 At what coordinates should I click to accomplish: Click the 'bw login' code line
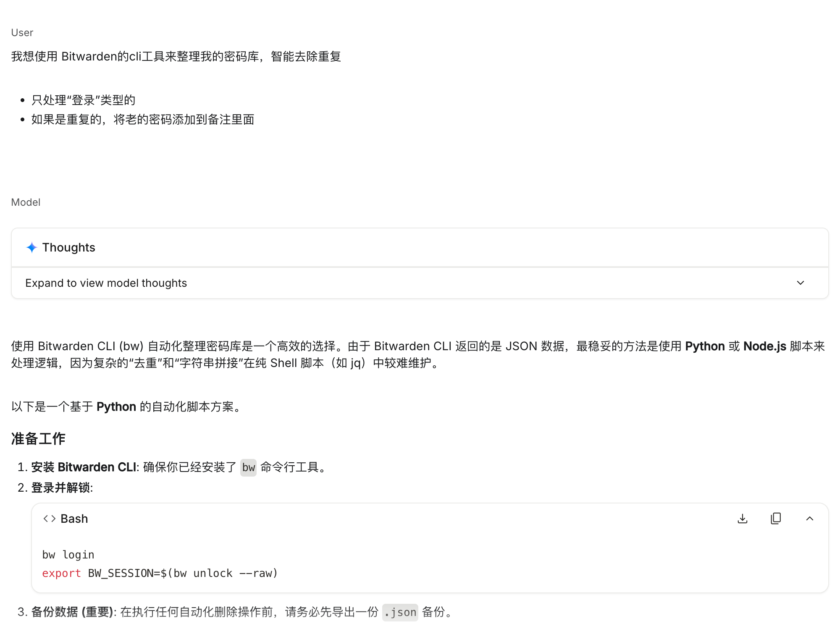[x=68, y=555]
